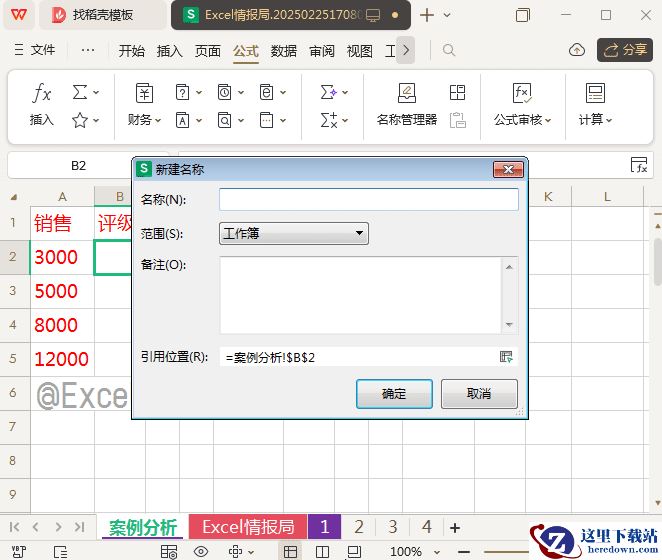This screenshot has height=560, width=662.
Task: Add a new tab with plus icon
Action: point(427,15)
